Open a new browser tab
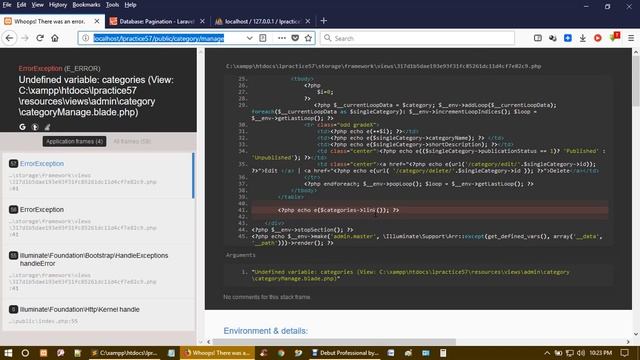The width and height of the screenshot is (640, 360). click(x=324, y=21)
